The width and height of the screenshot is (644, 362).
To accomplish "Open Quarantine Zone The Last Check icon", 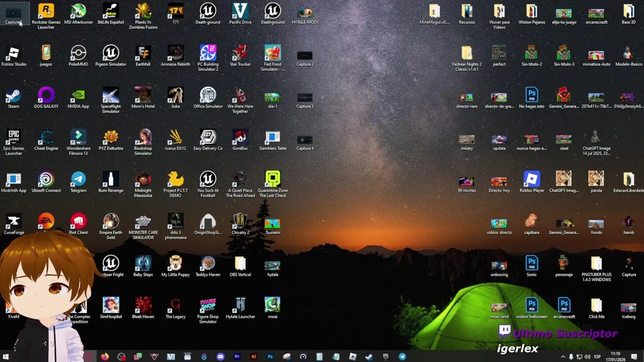I will (273, 185).
